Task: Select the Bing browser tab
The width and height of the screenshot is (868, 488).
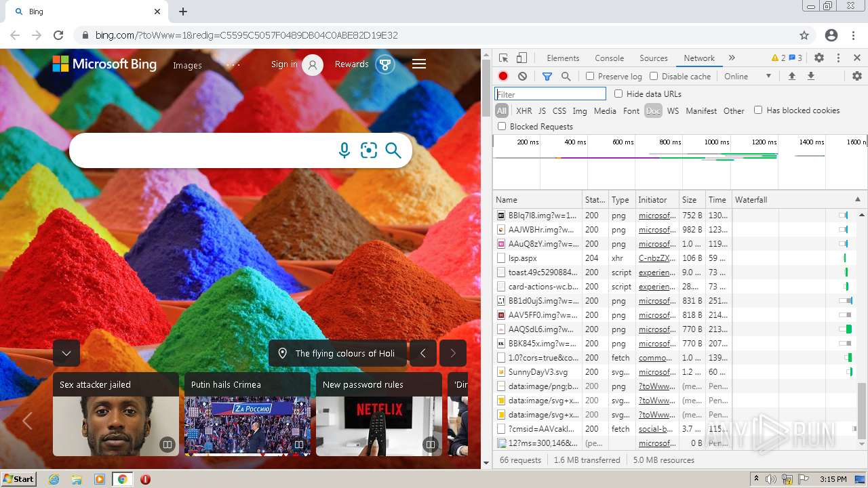Action: [x=85, y=12]
